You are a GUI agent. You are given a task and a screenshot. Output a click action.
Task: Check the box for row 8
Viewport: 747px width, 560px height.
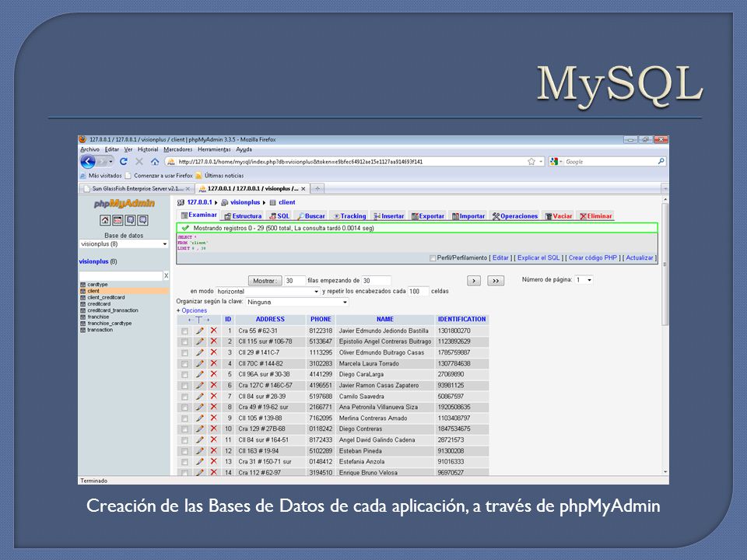coord(184,408)
